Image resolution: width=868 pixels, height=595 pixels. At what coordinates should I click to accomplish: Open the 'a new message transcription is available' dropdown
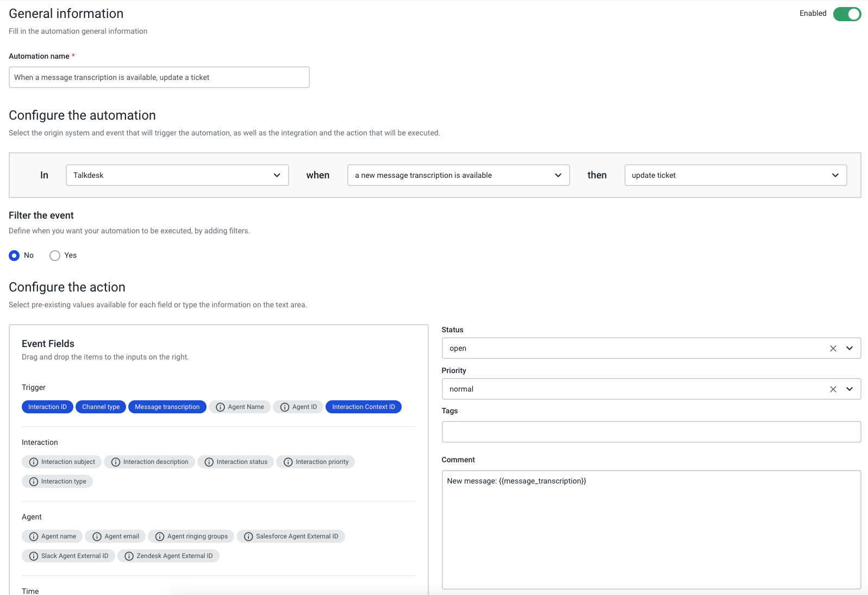point(458,175)
